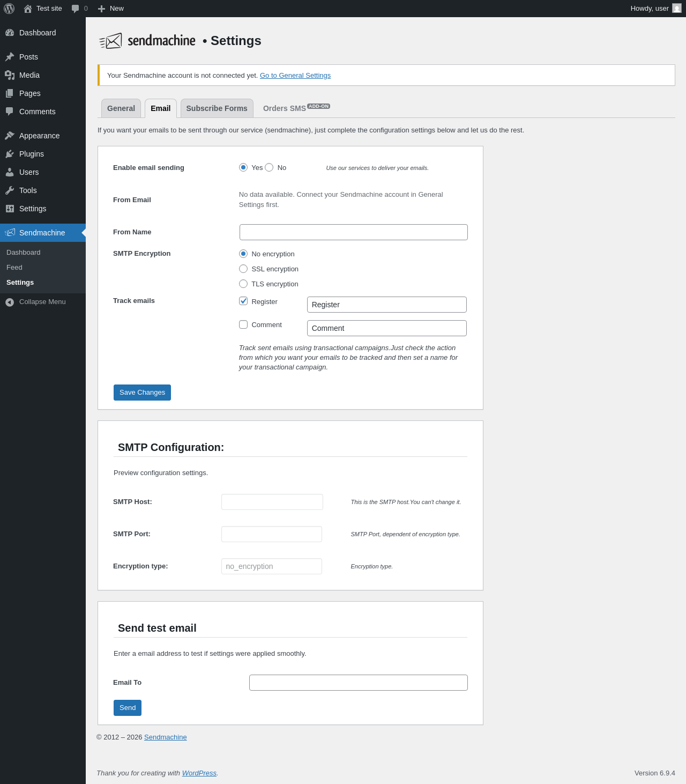Select the Email tab
Viewport: 686px width, 784px height.
[x=161, y=108]
